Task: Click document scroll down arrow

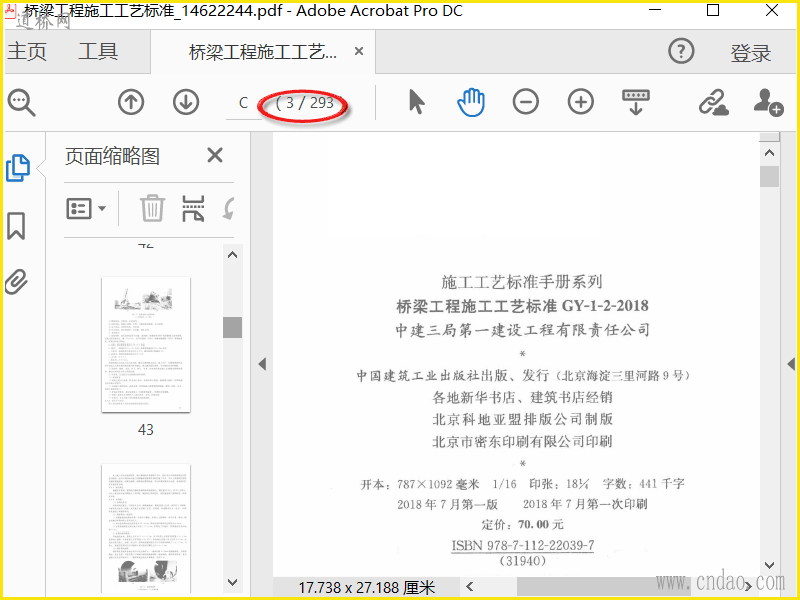Action: coord(769,565)
